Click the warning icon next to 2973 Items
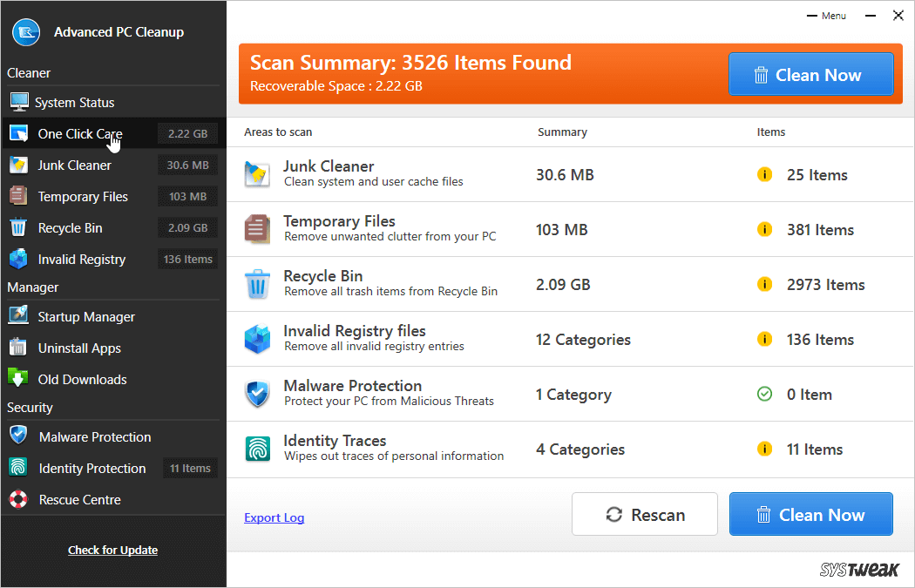Image resolution: width=915 pixels, height=588 pixels. point(764,284)
